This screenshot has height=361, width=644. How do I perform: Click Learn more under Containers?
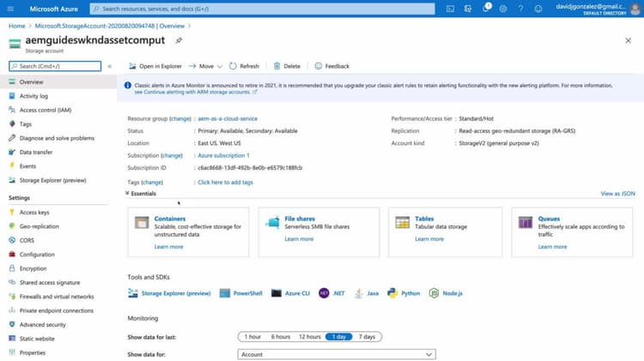click(x=169, y=247)
